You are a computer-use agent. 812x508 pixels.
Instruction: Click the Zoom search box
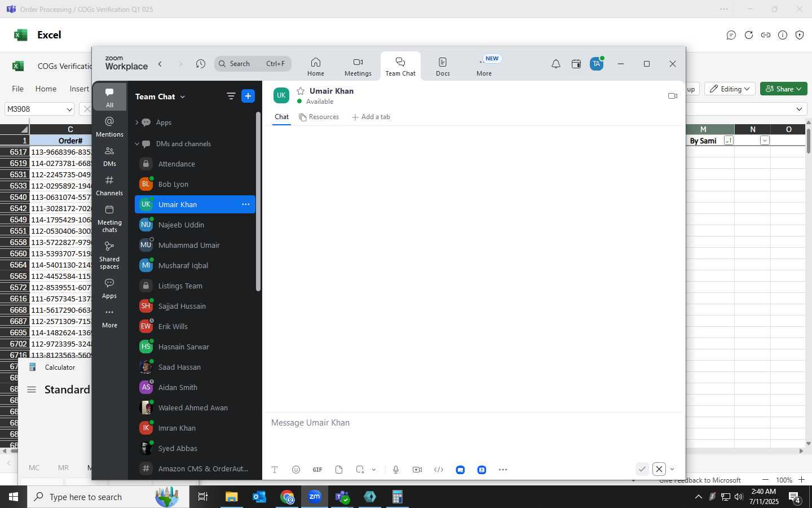tap(253, 64)
